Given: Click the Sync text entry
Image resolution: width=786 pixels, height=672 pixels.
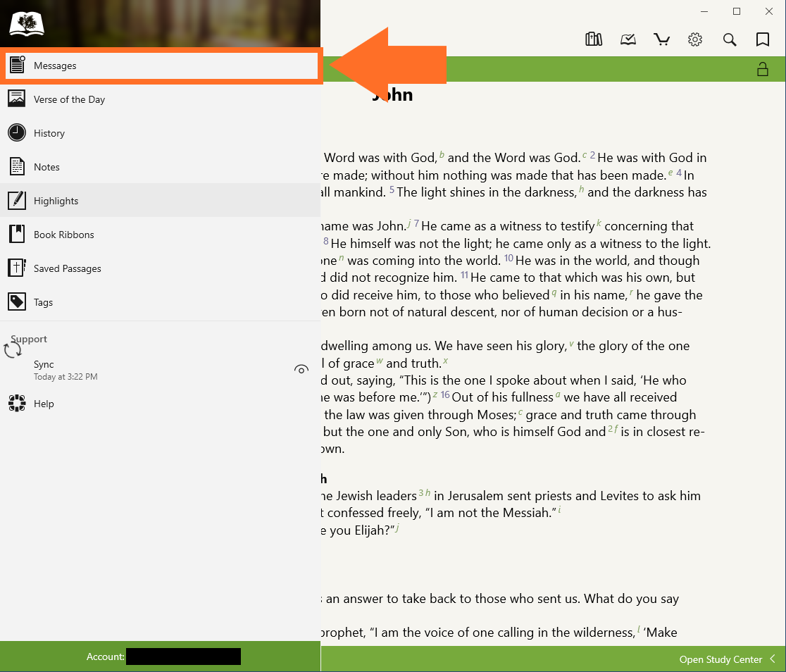Looking at the screenshot, I should point(44,364).
